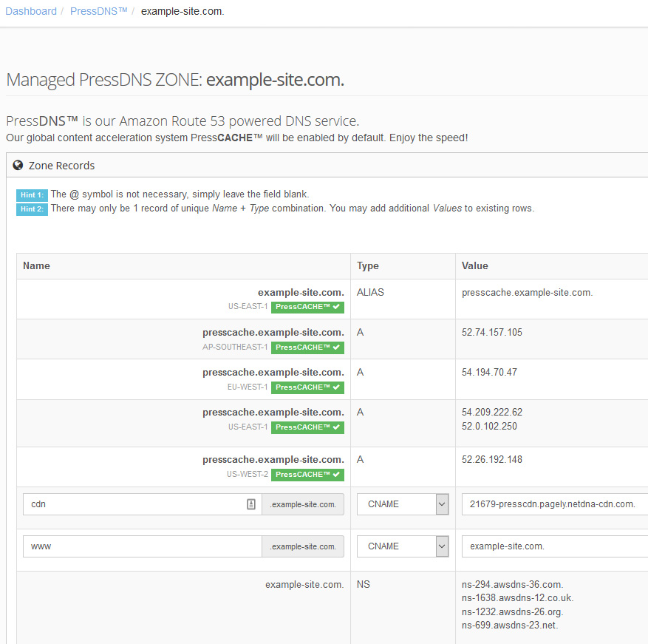Click the ALIAS record type text

pyautogui.click(x=370, y=293)
